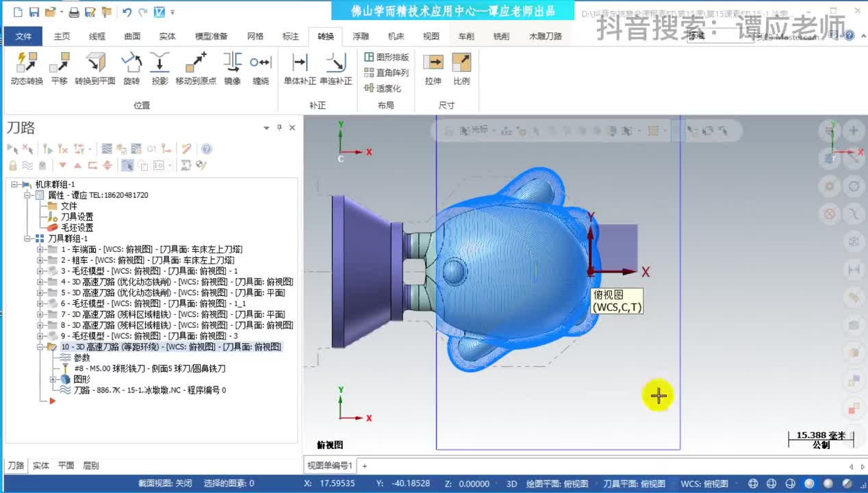Click the Fit (适度化) button

coord(382,88)
